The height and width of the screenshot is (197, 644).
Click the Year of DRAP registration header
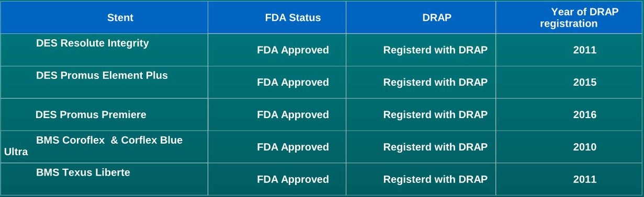(569, 17)
